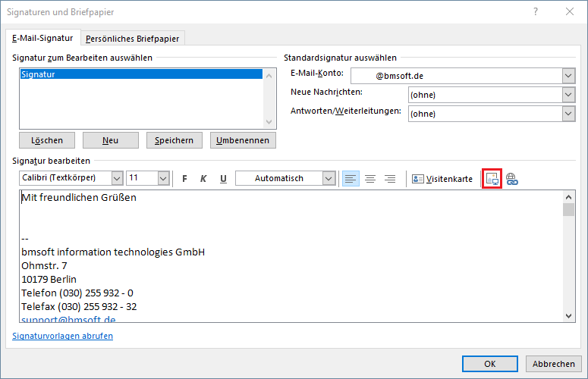Switch to Persönliches Briefpapier tab
Image resolution: width=588 pixels, height=379 pixels.
point(132,39)
